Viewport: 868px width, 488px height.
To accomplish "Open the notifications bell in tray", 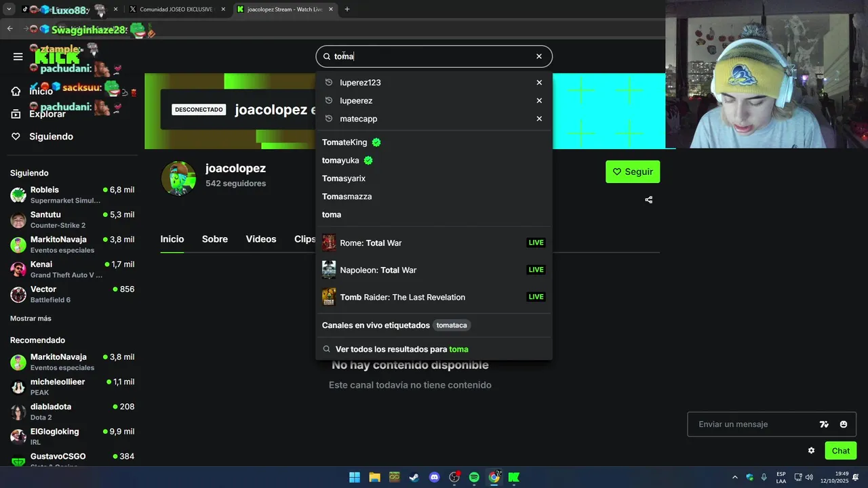I will pyautogui.click(x=856, y=477).
